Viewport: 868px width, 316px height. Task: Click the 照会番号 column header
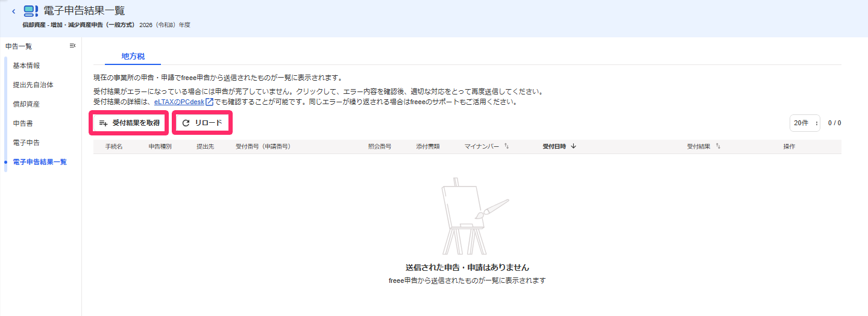click(380, 146)
